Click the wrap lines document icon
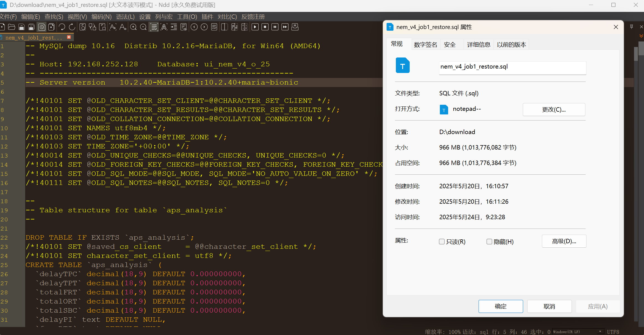This screenshot has height=335, width=644. tap(214, 27)
